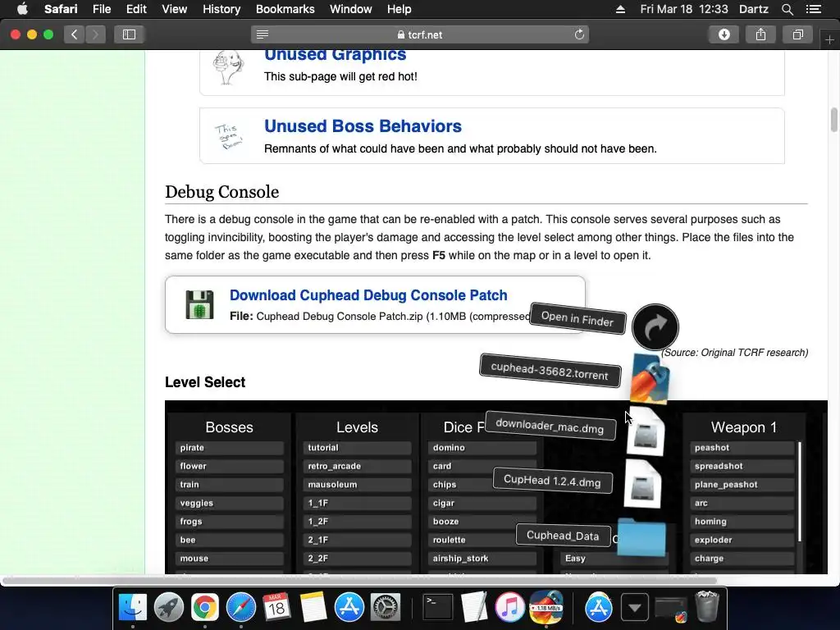Open downloader_mac.dmg disk image icon
Screen dimensions: 840x630
pos(646,431)
